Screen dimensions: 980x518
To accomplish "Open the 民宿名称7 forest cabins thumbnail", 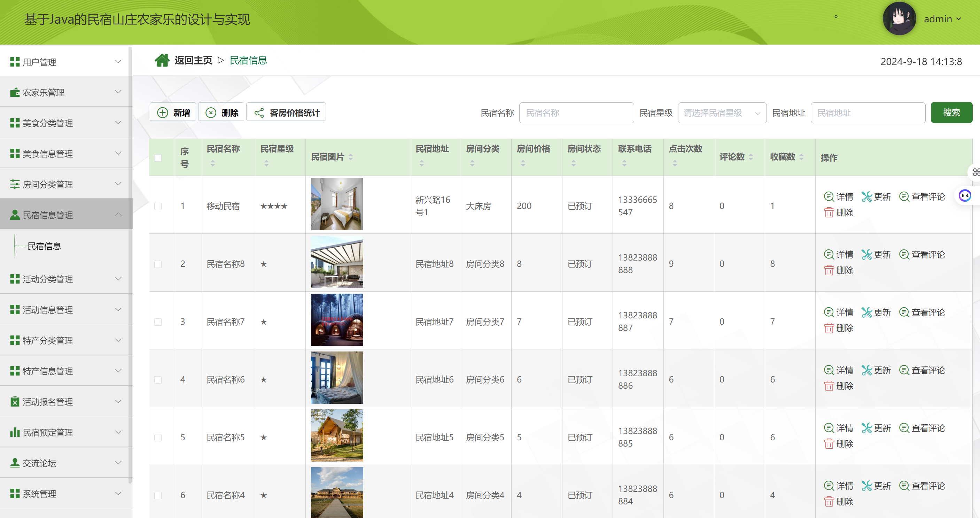I will pyautogui.click(x=337, y=320).
